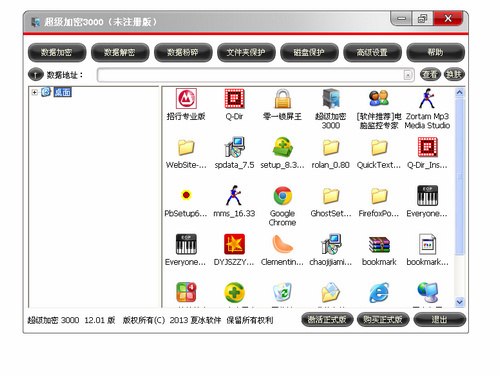Select the WebSite-... folder
This screenshot has height=375, width=500.
186,147
